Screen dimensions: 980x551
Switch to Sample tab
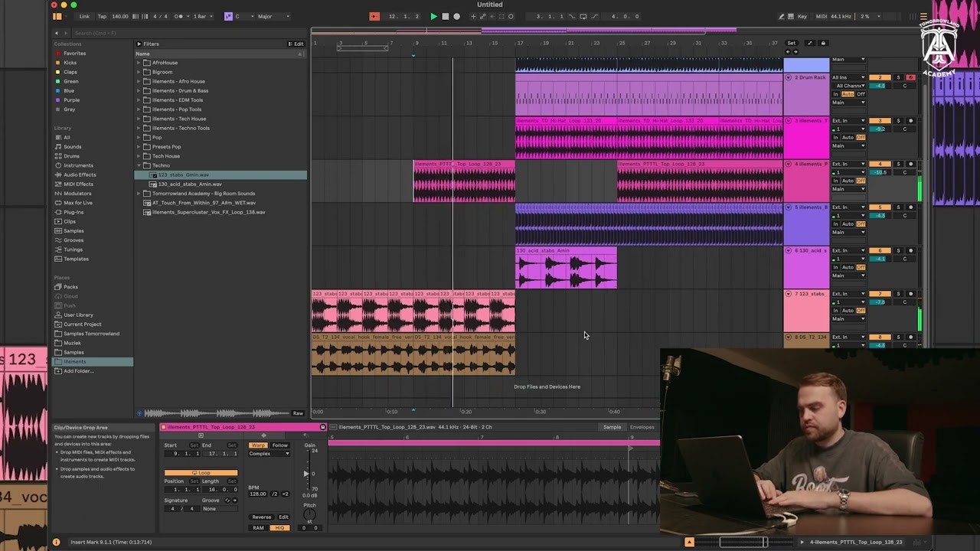point(612,427)
